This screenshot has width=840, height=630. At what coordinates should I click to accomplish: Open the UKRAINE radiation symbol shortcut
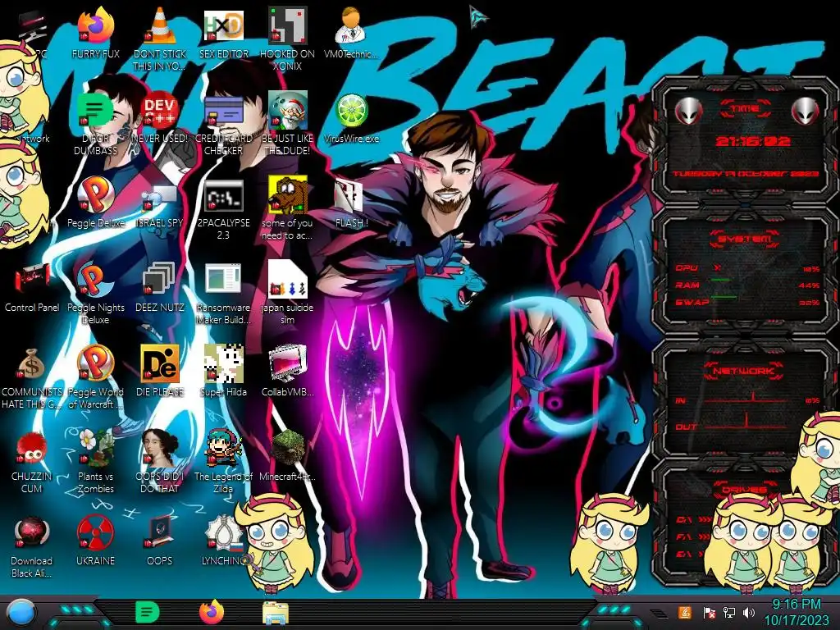95,532
